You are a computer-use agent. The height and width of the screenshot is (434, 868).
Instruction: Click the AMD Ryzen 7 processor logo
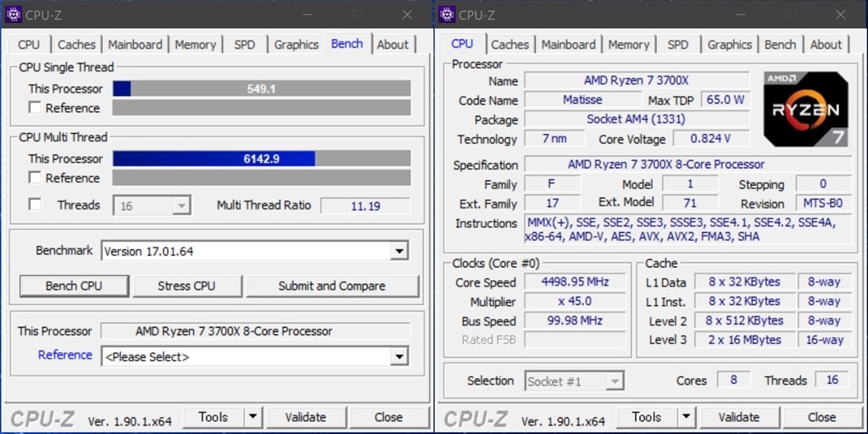[805, 109]
